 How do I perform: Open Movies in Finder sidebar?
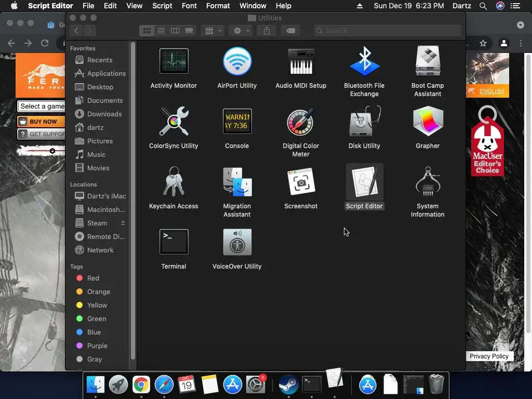coord(99,168)
